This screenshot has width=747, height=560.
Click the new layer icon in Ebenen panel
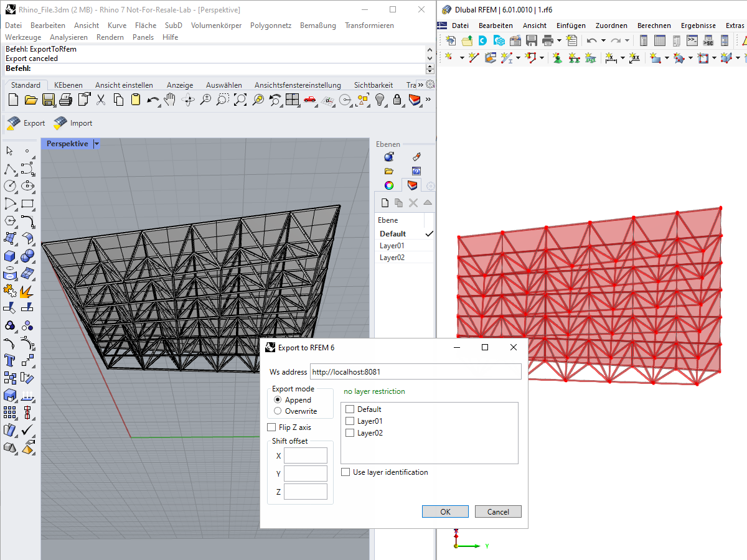(385, 202)
